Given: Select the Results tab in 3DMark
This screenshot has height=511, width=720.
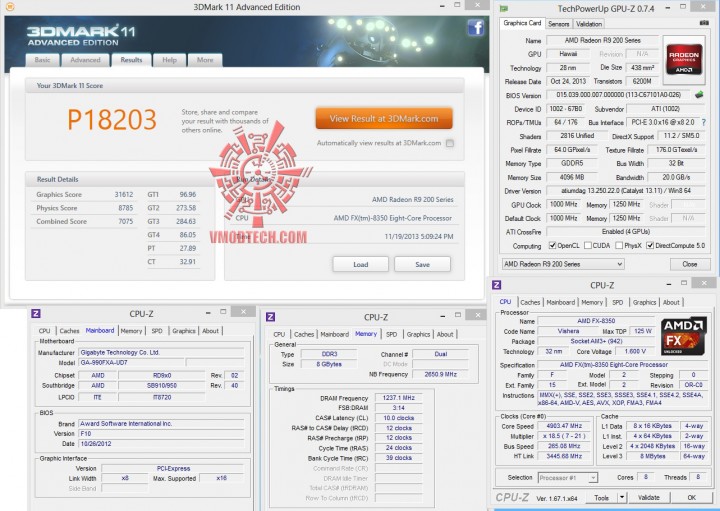Looking at the screenshot, I should (131, 60).
